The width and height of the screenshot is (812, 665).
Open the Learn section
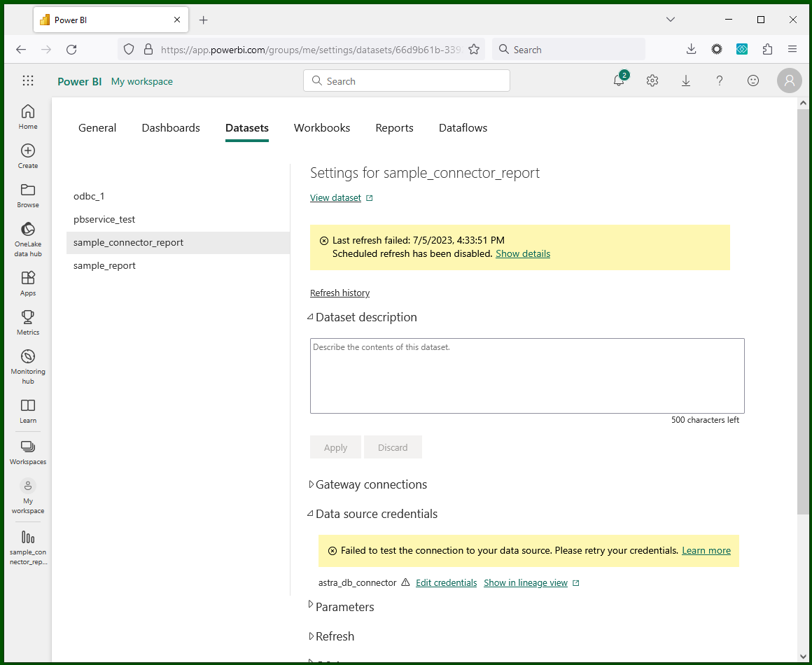click(x=28, y=411)
